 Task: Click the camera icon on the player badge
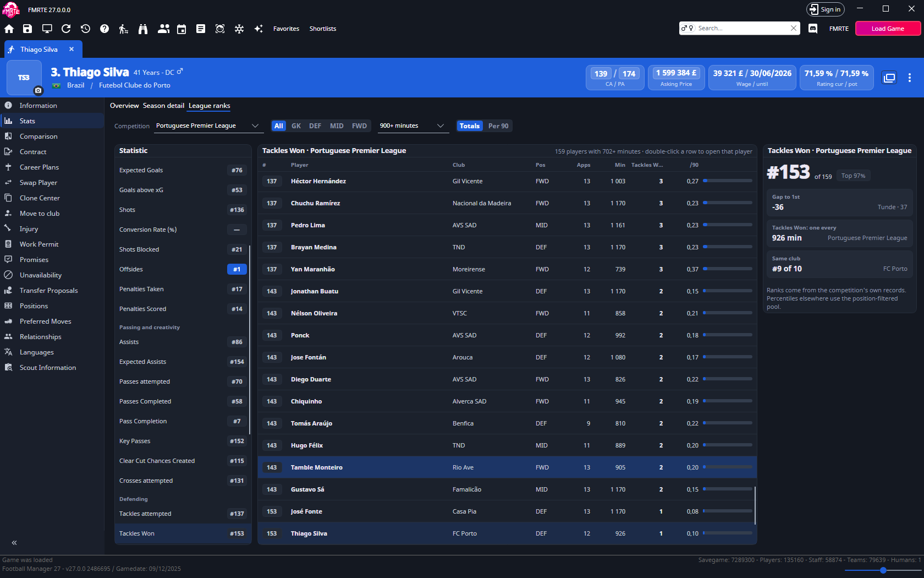38,90
